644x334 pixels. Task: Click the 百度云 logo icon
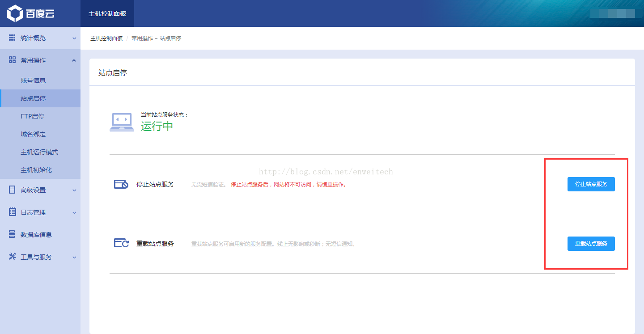(x=15, y=13)
